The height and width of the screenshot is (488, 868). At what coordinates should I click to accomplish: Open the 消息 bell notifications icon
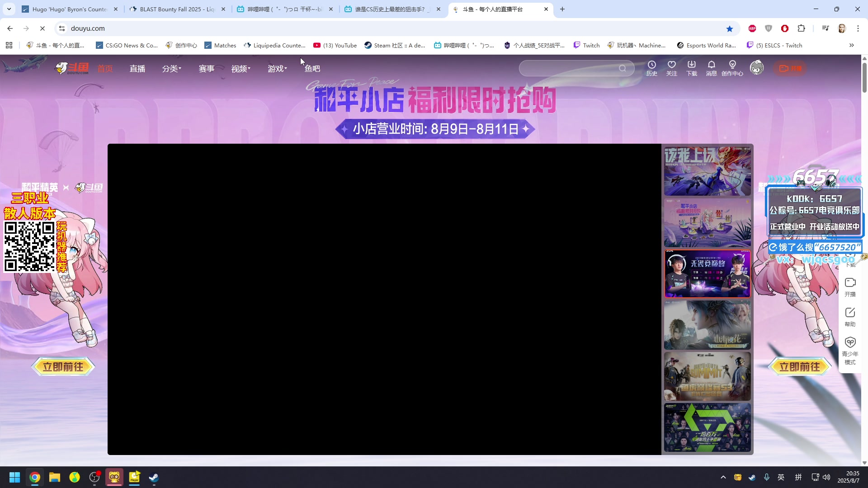[712, 68]
